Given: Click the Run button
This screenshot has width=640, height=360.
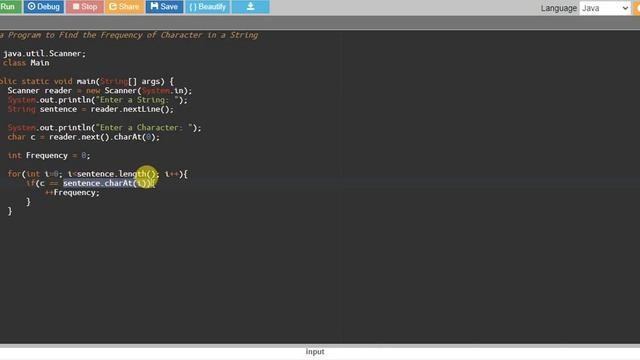Looking at the screenshot, I should coord(10,7).
